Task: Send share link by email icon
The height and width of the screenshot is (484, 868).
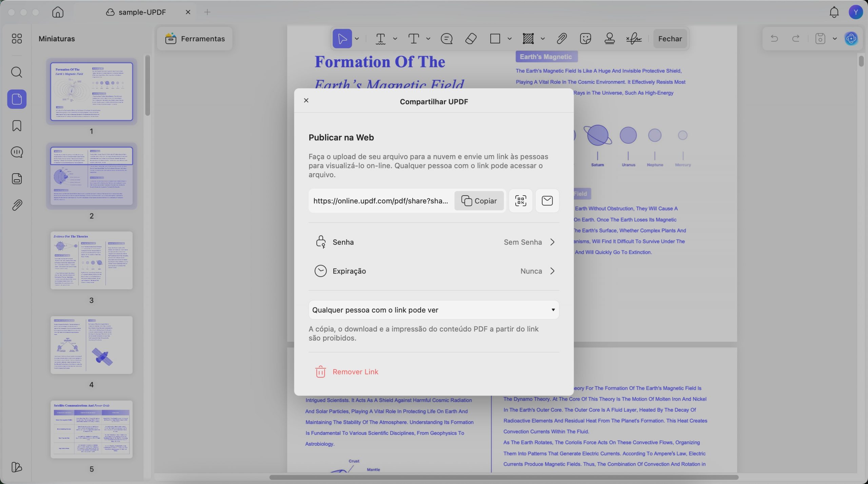Action: 547,201
